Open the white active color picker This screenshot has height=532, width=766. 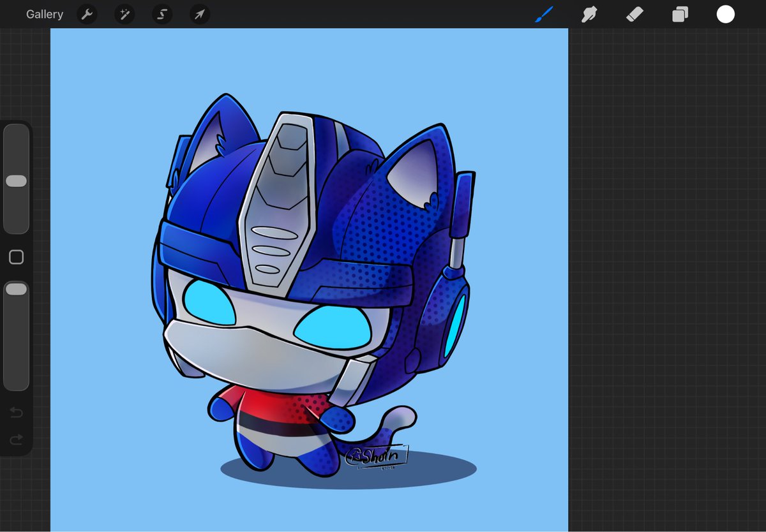pos(726,14)
